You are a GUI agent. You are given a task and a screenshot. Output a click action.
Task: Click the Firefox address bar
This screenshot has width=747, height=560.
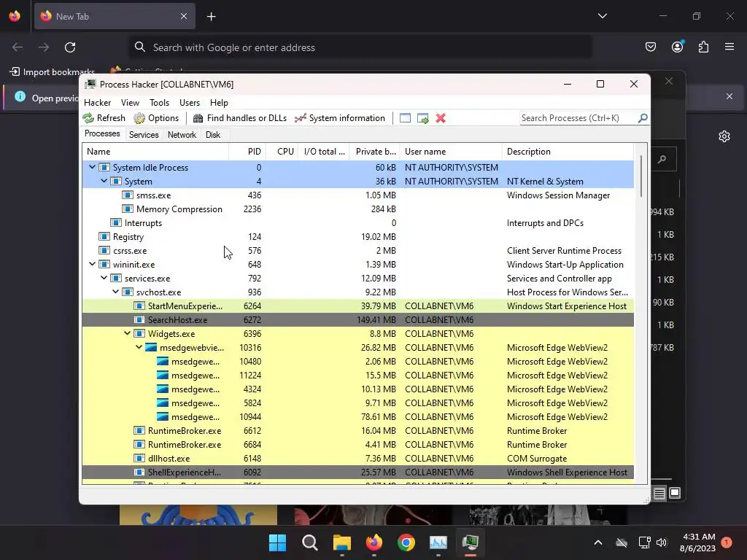pyautogui.click(x=360, y=47)
